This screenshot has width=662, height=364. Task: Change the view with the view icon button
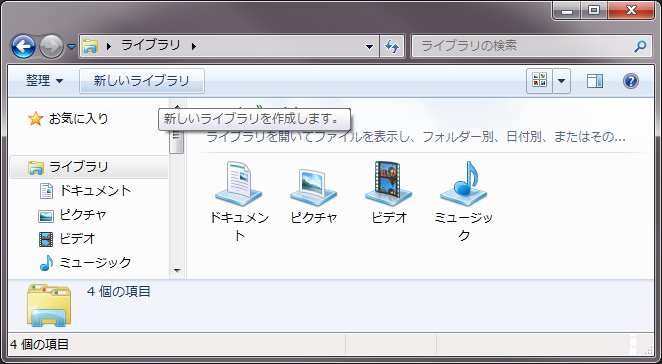[x=540, y=80]
